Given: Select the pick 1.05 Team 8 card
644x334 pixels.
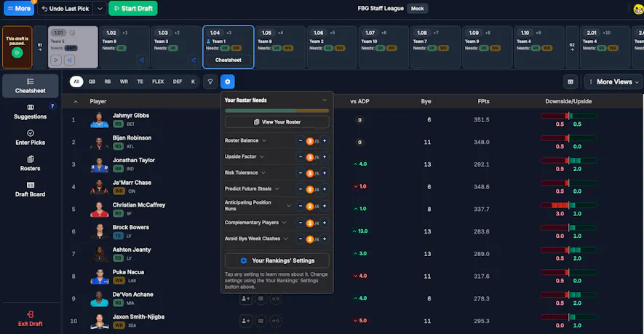Looking at the screenshot, I should (x=279, y=47).
